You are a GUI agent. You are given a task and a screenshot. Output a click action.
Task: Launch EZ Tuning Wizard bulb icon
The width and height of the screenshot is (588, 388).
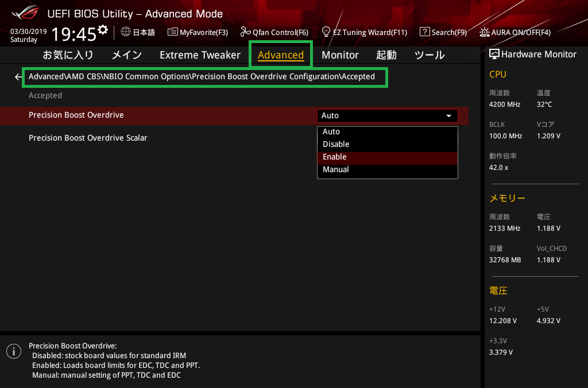(x=326, y=32)
